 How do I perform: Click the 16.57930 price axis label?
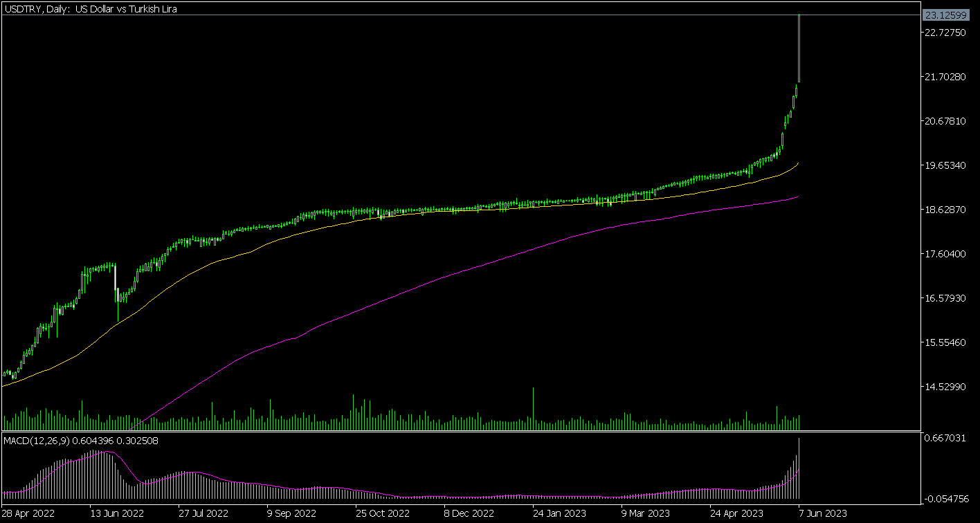[944, 298]
